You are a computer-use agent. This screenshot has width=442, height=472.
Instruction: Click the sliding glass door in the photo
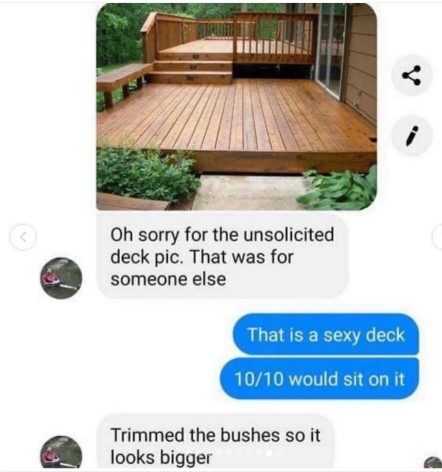click(330, 50)
